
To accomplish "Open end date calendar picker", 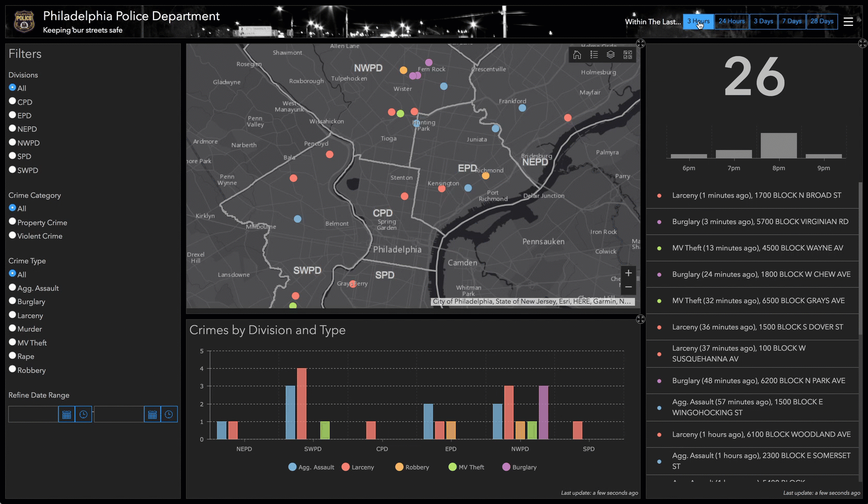I will [x=152, y=414].
